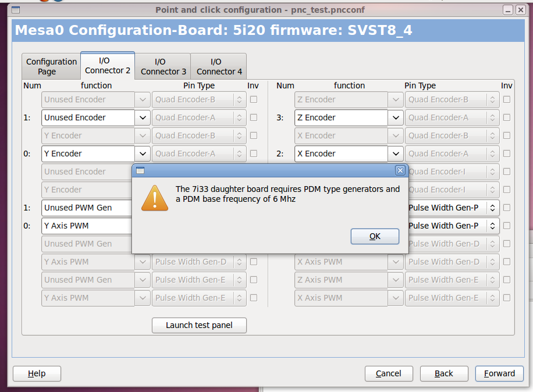The width and height of the screenshot is (533, 392).
Task: Click OK in the PDM warning dialog
Action: pos(375,236)
